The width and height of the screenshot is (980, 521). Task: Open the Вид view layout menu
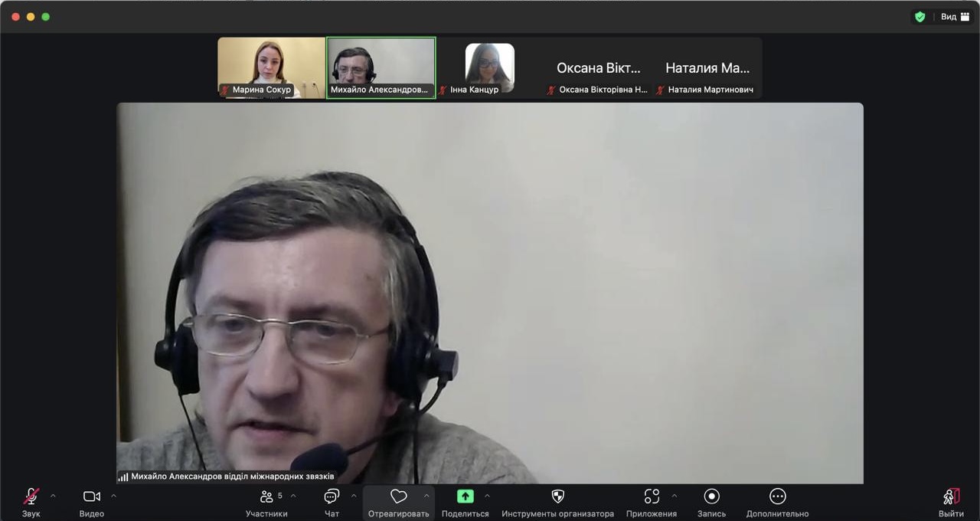click(x=955, y=17)
